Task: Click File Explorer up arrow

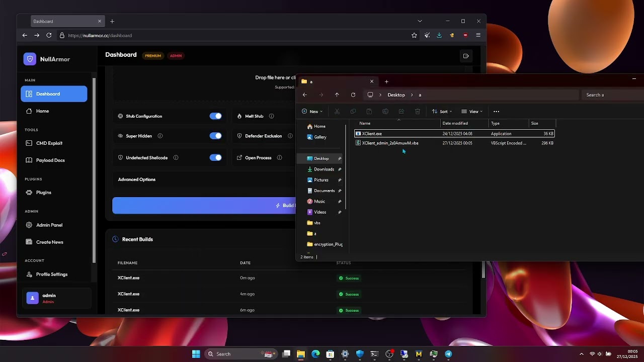Action: click(337, 95)
